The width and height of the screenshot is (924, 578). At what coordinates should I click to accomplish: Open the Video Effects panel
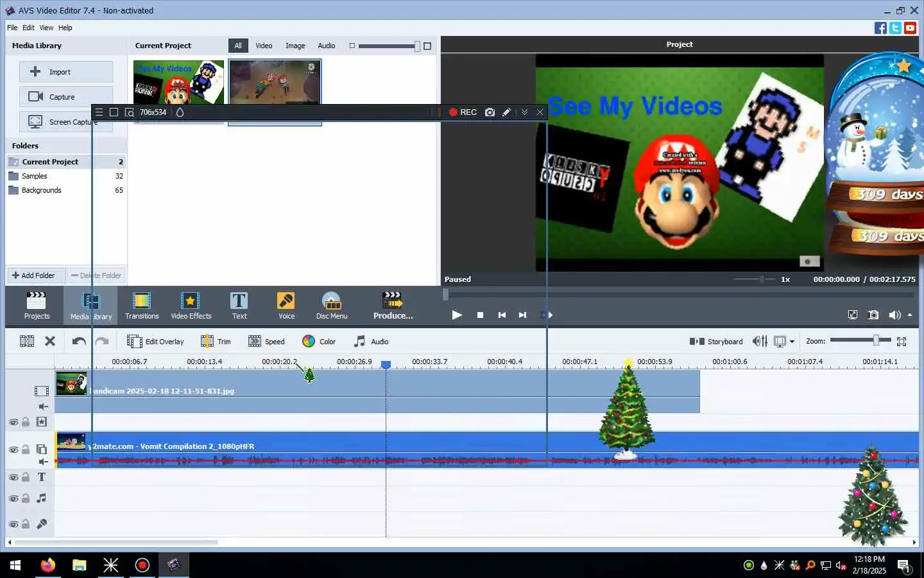click(x=191, y=306)
